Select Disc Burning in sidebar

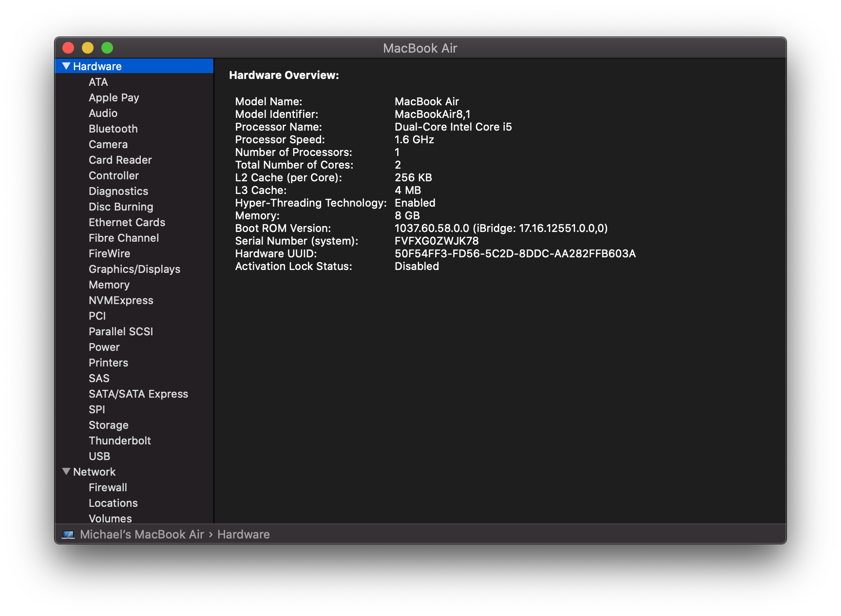[x=121, y=207]
